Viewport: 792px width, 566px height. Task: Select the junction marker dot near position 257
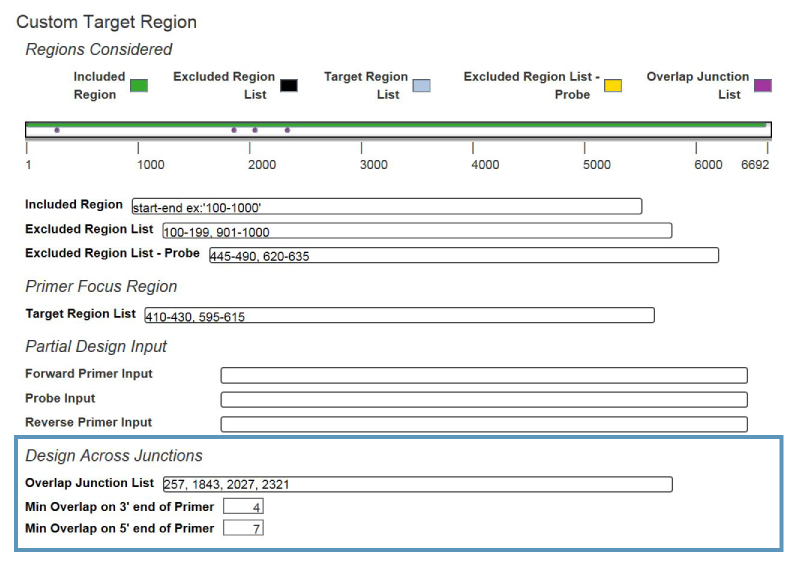pos(57,130)
